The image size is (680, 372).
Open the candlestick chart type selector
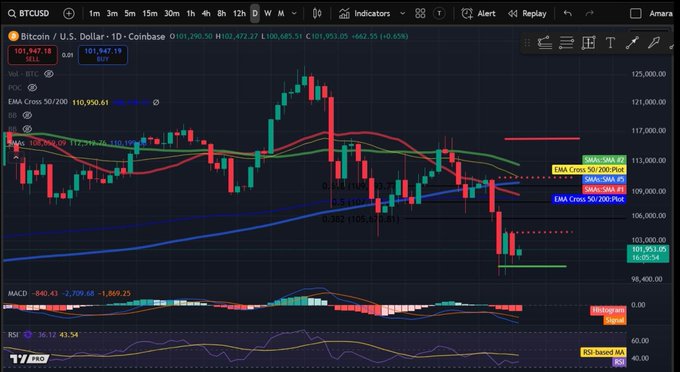click(317, 13)
